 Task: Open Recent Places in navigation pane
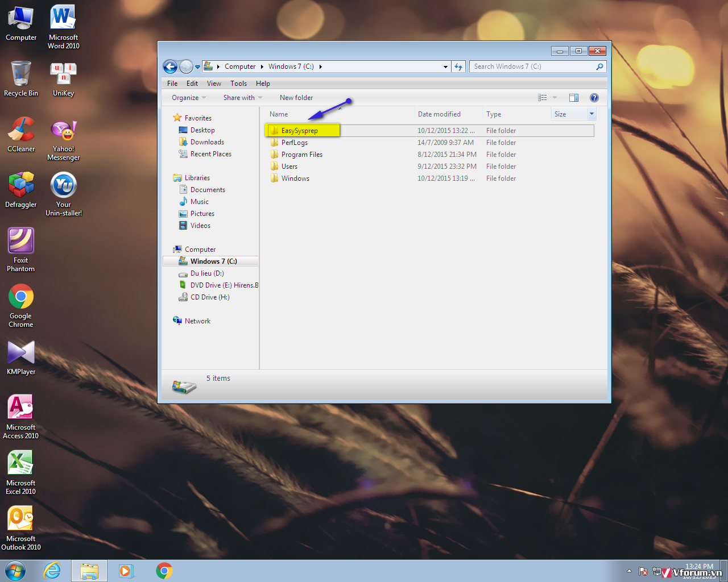pos(205,154)
